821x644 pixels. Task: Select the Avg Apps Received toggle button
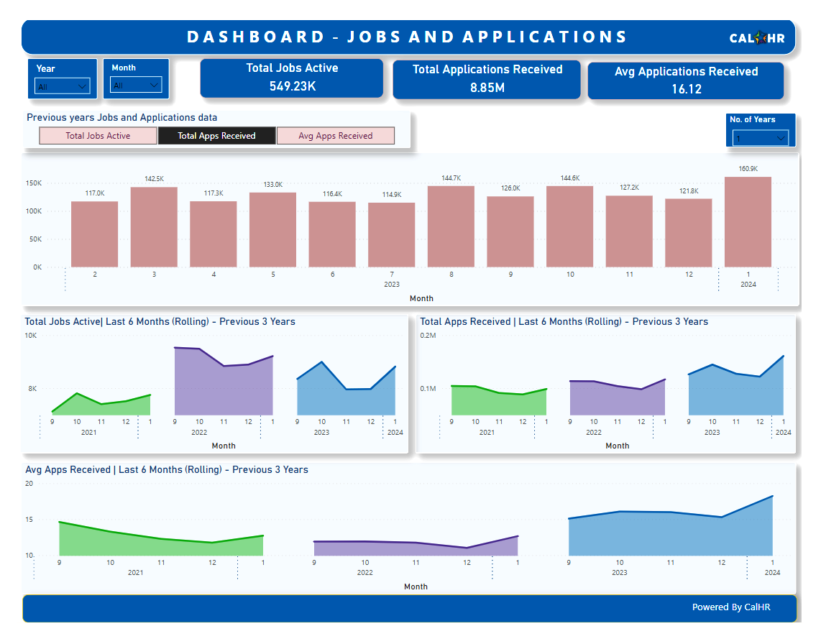pyautogui.click(x=336, y=136)
